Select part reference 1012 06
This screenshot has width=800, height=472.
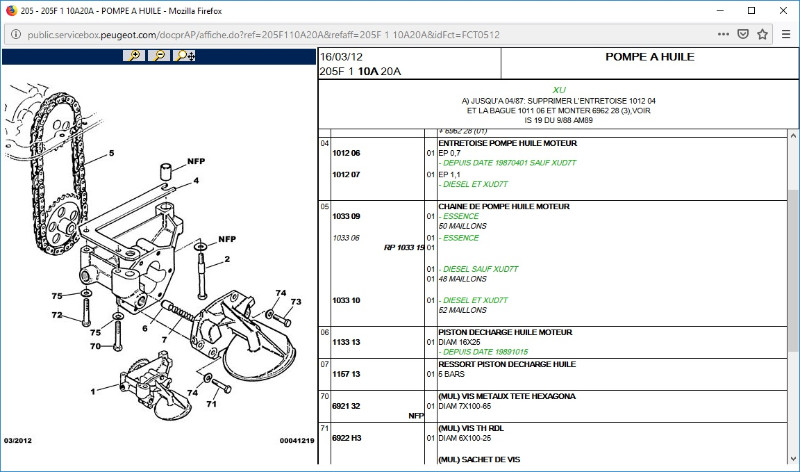click(346, 153)
